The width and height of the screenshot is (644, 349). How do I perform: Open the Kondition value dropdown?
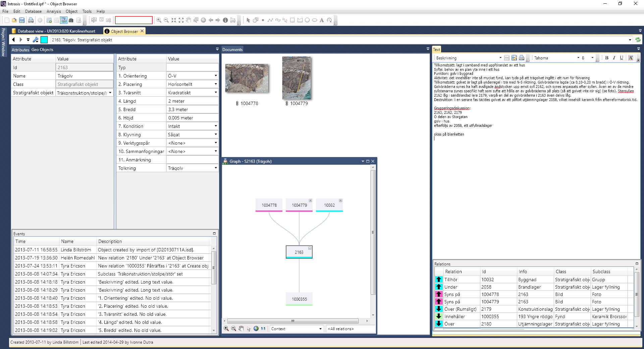click(x=216, y=126)
